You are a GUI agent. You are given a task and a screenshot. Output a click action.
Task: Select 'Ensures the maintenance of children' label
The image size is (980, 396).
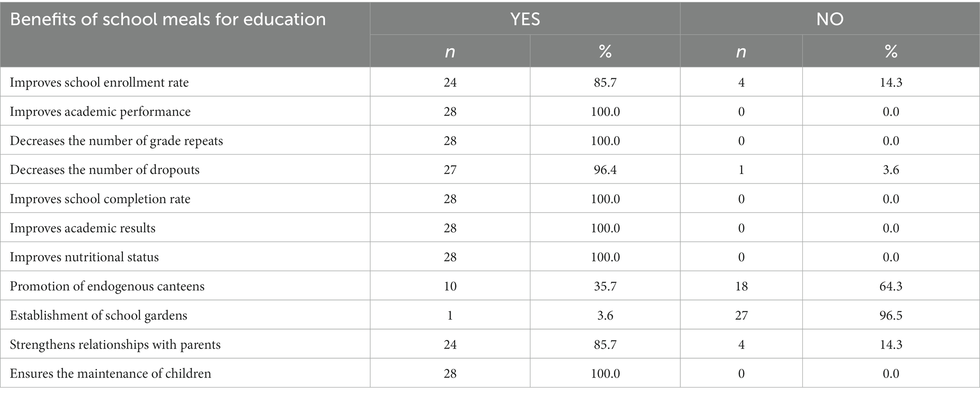point(110,374)
